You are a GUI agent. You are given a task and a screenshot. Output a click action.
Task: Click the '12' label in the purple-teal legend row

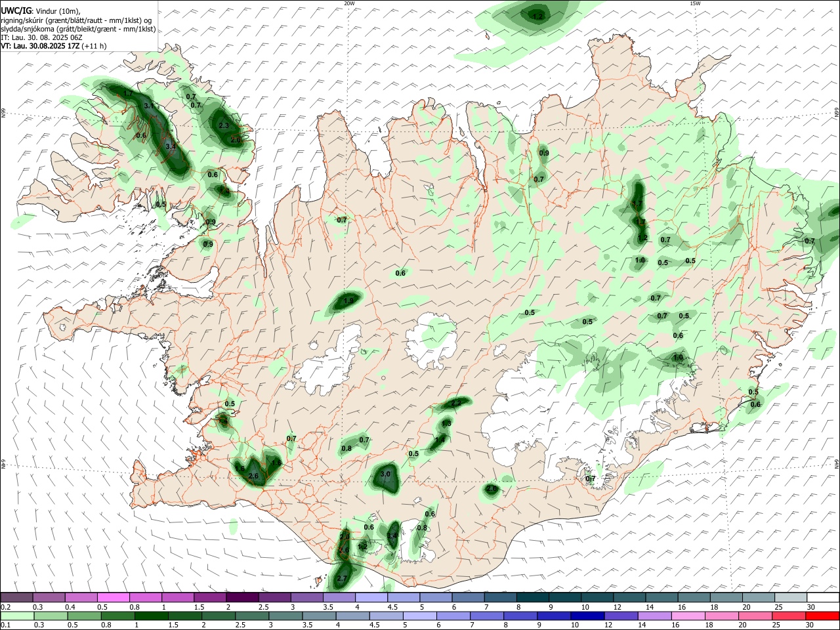[x=618, y=607]
